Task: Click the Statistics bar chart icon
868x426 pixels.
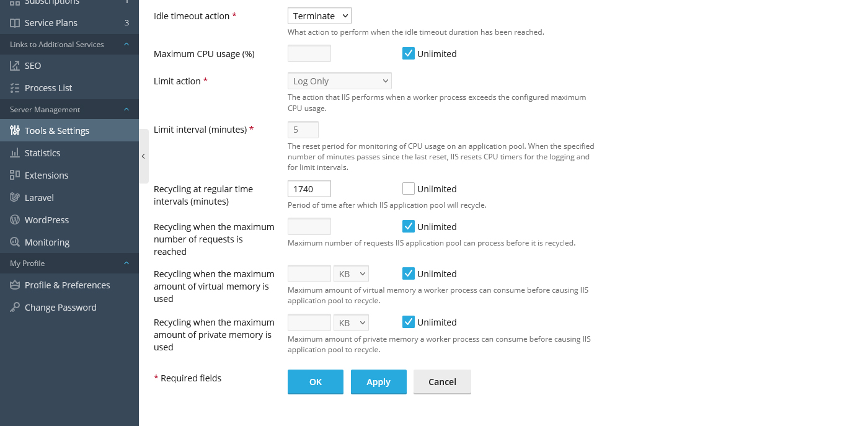Action: click(15, 153)
